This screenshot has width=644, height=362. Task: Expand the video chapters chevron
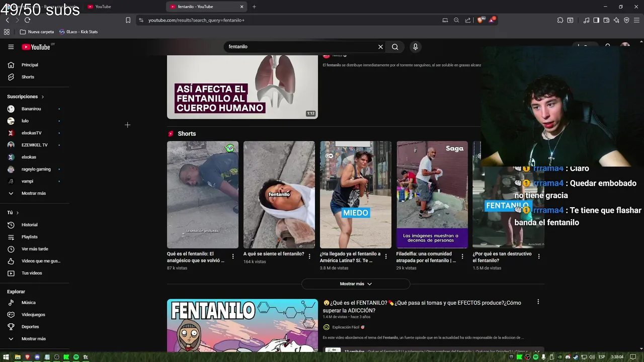click(537, 351)
